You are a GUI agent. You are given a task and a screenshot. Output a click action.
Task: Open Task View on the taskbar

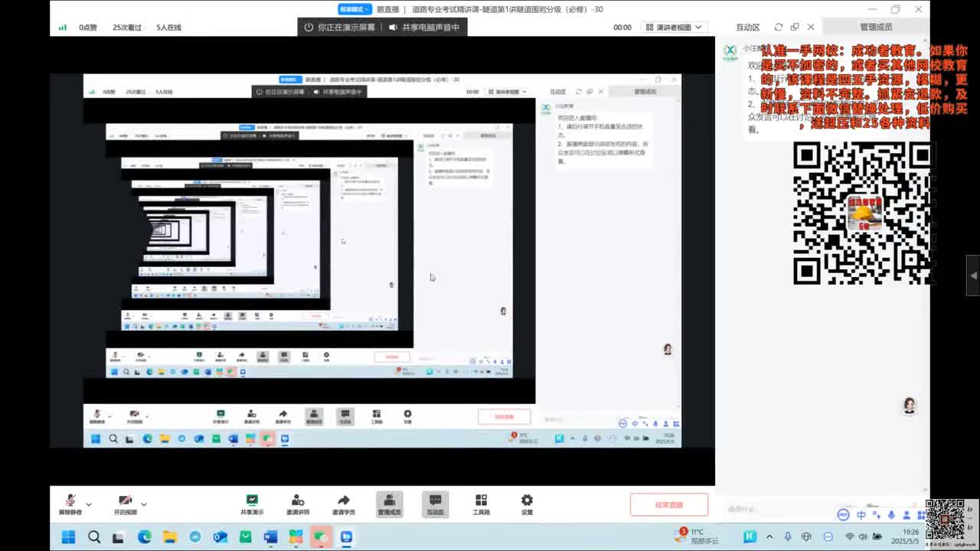[119, 536]
